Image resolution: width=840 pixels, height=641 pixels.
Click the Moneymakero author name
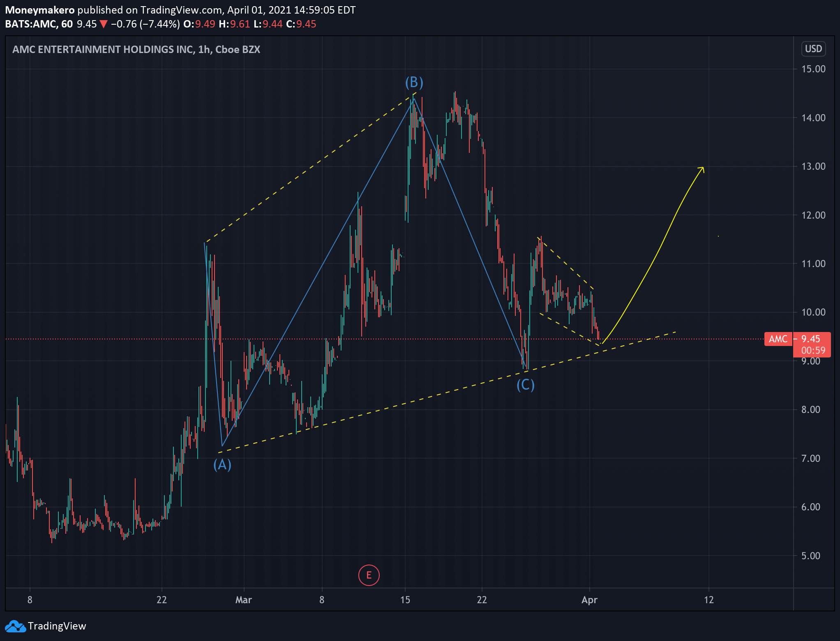click(x=40, y=10)
